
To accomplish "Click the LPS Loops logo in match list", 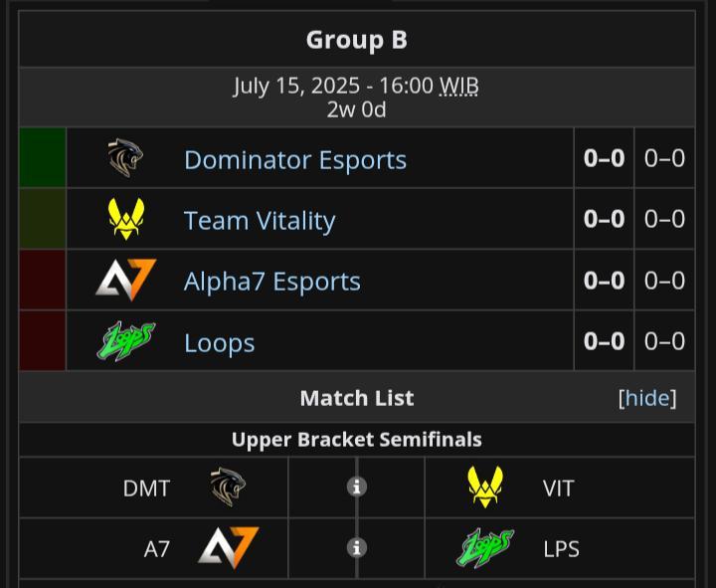I will [485, 548].
